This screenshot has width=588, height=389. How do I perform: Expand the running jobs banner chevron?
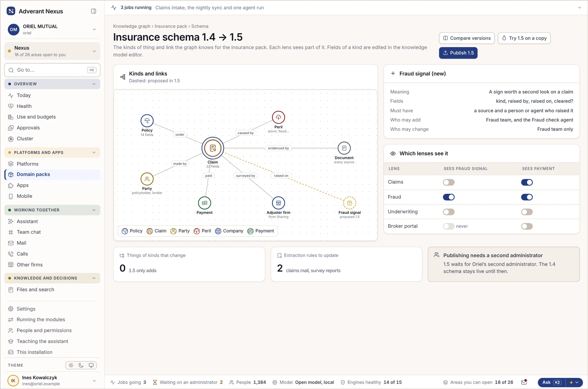tap(579, 8)
